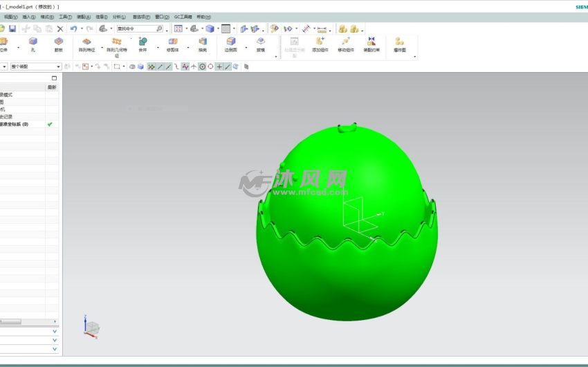Viewport: 588px width, 367px height.
Task: Click the Save icon in the toolbar
Action: (x=12, y=28)
